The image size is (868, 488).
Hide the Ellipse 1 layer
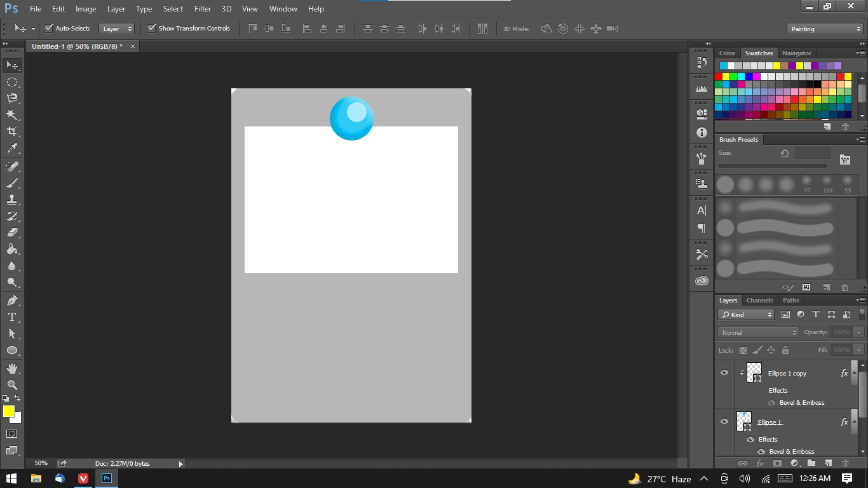(724, 422)
